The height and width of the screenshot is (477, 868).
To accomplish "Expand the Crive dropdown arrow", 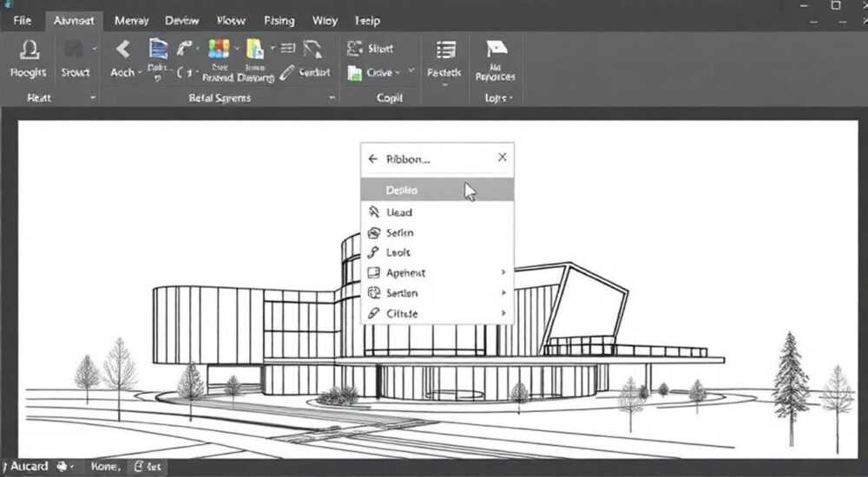I will (x=411, y=71).
